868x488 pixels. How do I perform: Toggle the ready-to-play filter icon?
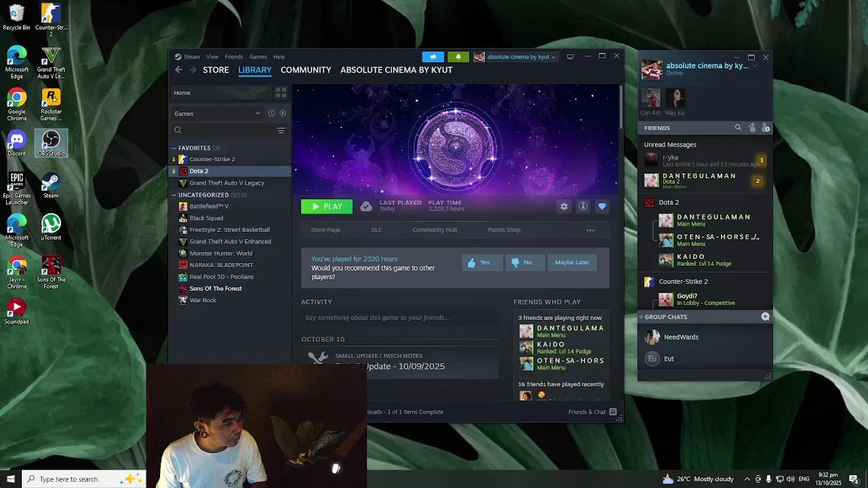click(x=283, y=114)
